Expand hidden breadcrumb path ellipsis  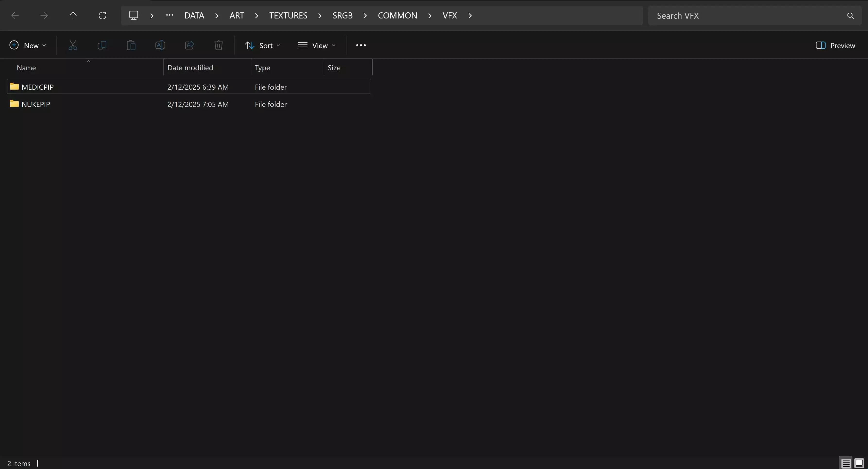pyautogui.click(x=170, y=16)
